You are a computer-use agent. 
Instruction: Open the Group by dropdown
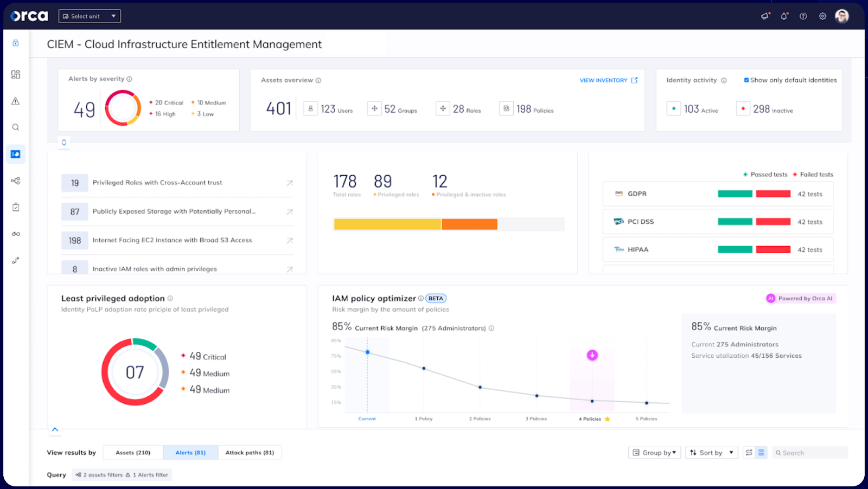point(655,453)
